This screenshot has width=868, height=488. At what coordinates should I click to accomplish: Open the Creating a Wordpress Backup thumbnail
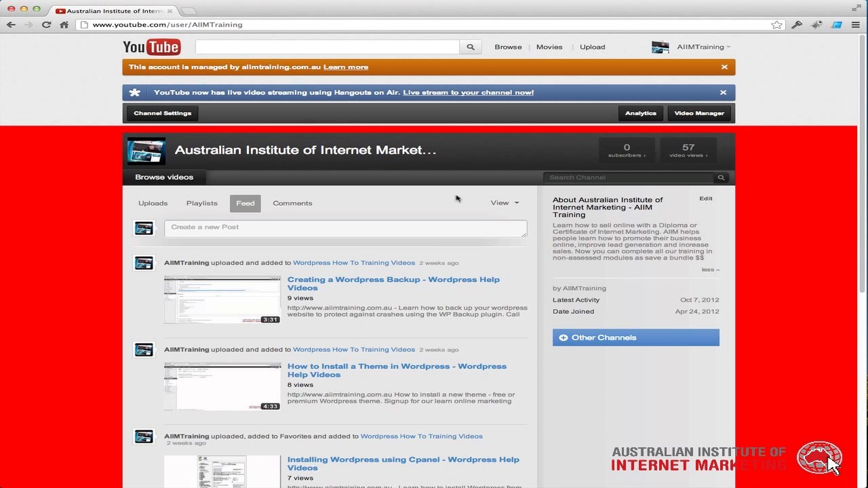coord(222,300)
